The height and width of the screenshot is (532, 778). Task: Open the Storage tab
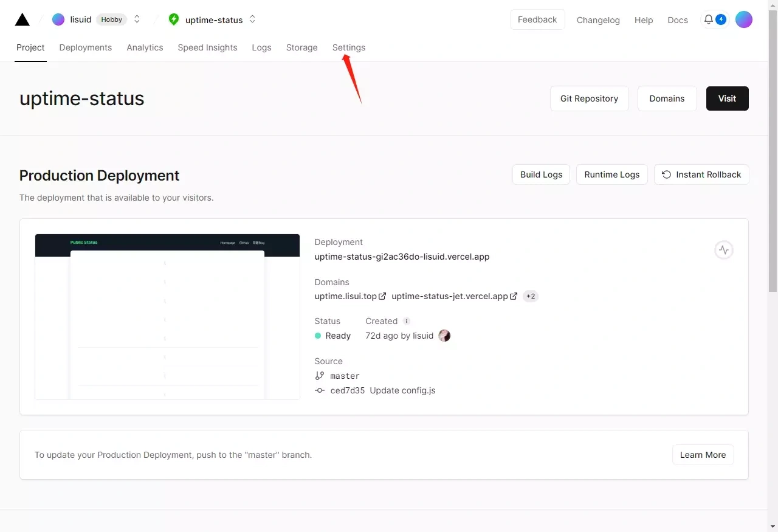[x=302, y=47]
